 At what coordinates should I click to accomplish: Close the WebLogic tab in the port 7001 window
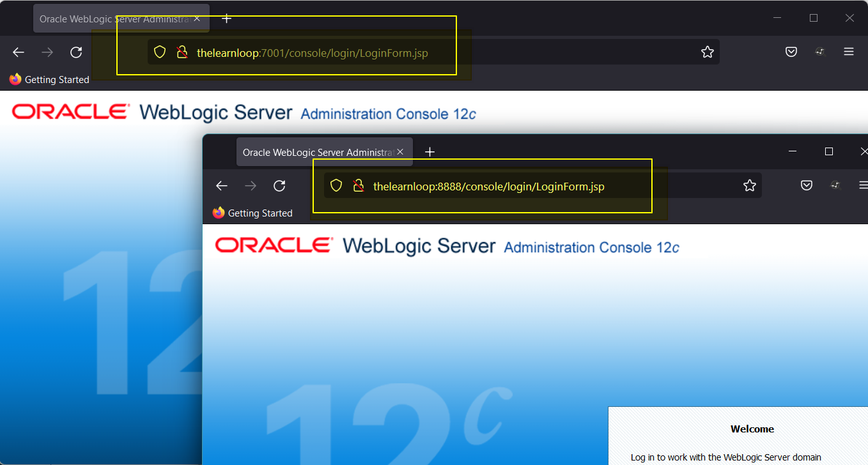click(197, 19)
